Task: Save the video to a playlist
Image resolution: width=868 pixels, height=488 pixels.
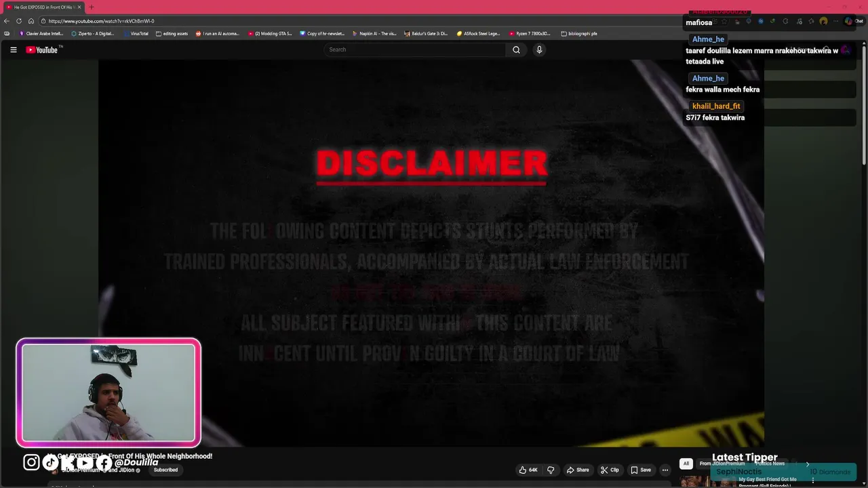Action: click(x=641, y=470)
